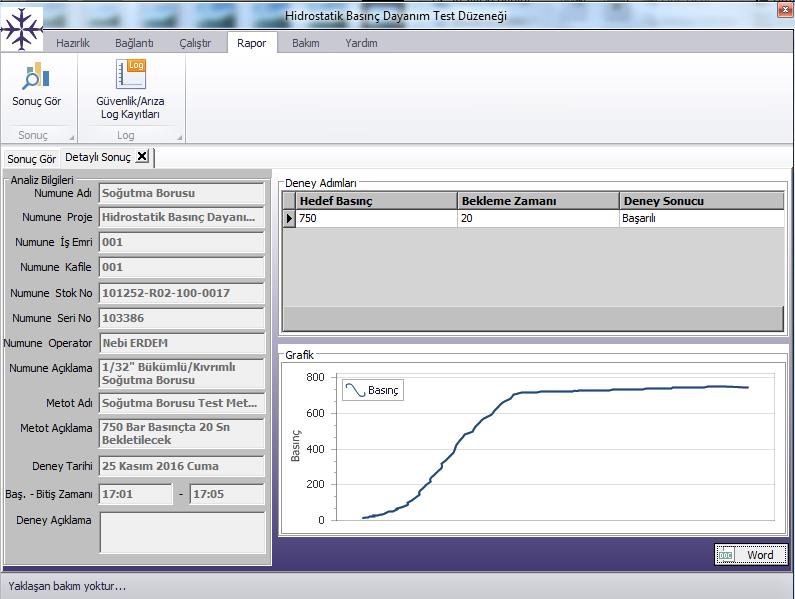Click the Basınç chart legend label
Viewport: 795px width, 599px height.
tap(383, 391)
